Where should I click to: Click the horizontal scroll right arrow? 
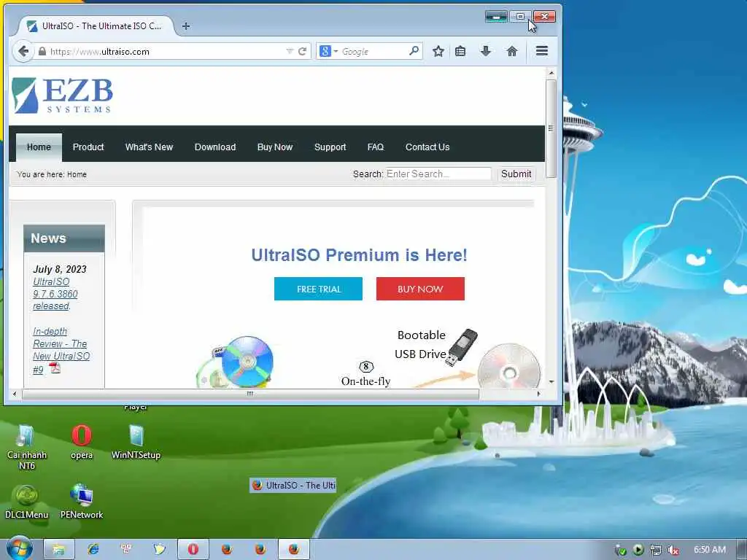click(539, 394)
